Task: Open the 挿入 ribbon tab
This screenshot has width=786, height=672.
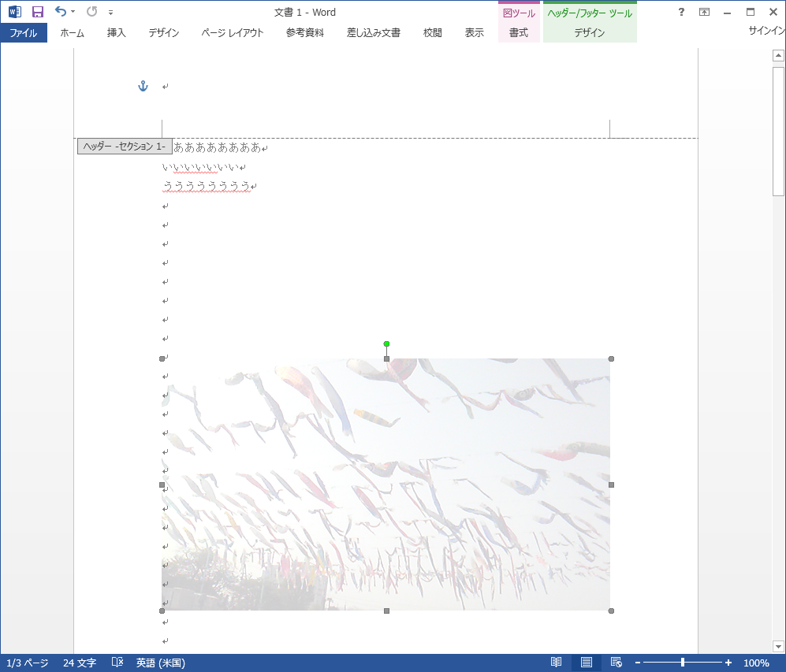Action: click(116, 33)
